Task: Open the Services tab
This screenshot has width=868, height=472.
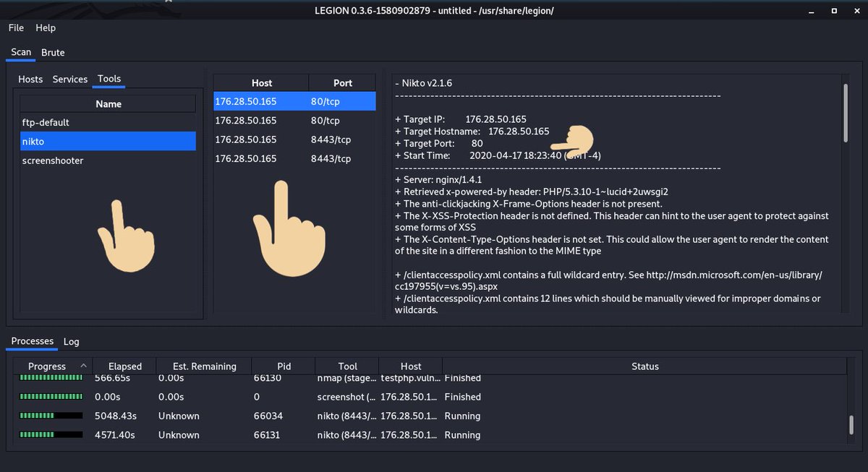Action: [x=70, y=79]
